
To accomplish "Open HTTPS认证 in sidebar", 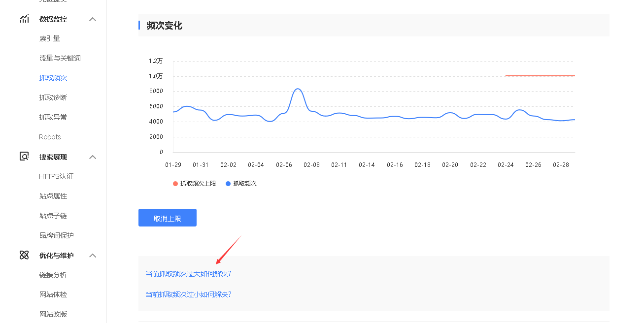I will [56, 176].
